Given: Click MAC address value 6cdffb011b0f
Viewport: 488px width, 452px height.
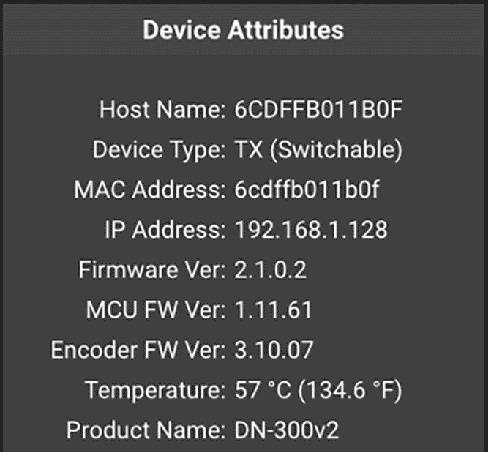Looking at the screenshot, I should point(307,190).
